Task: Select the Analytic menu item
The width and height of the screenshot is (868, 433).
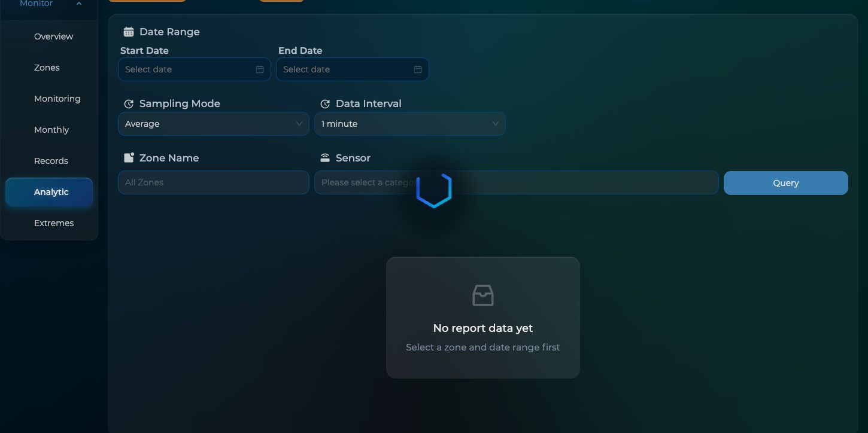Action: tap(49, 192)
